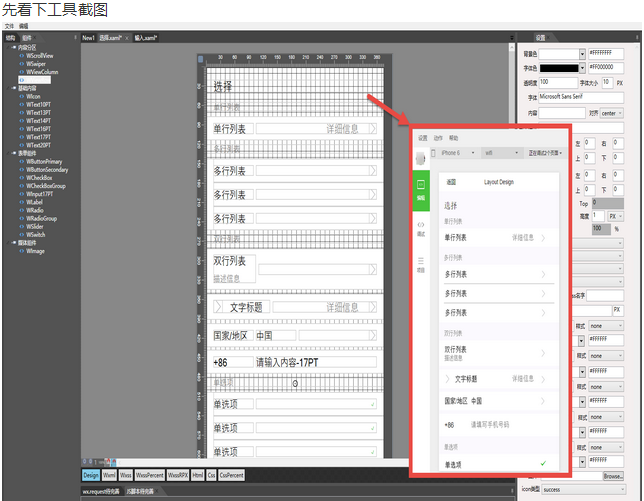Click the Browse... button
Viewport: 644px width, 501px height.
coord(612,476)
